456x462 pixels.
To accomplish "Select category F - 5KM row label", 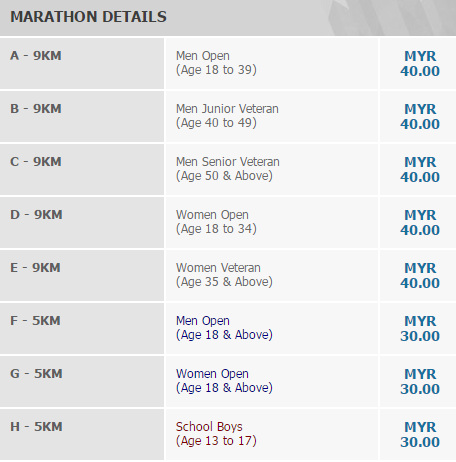I will click(x=35, y=321).
